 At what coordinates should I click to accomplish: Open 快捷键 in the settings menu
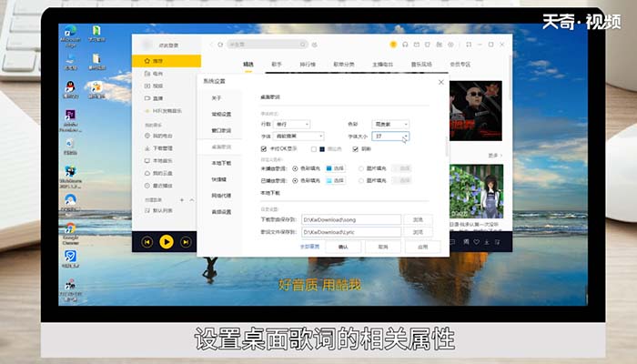tap(218, 179)
